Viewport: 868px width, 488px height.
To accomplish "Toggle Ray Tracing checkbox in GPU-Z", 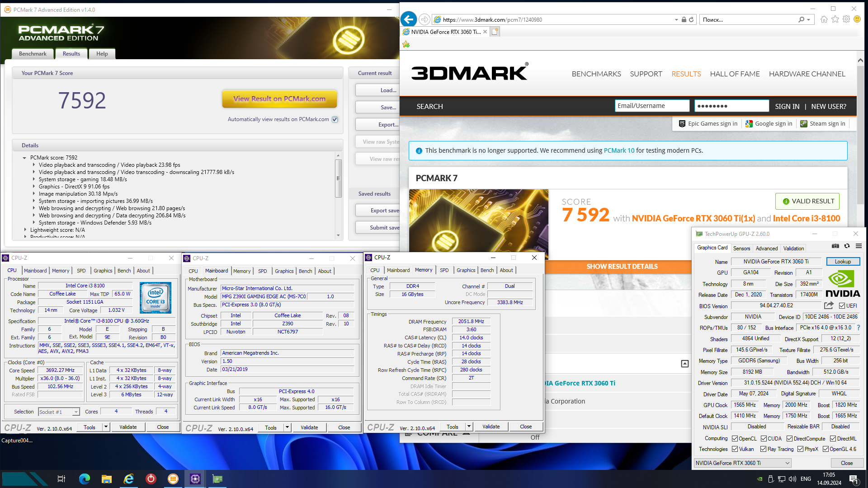I will pos(763,449).
